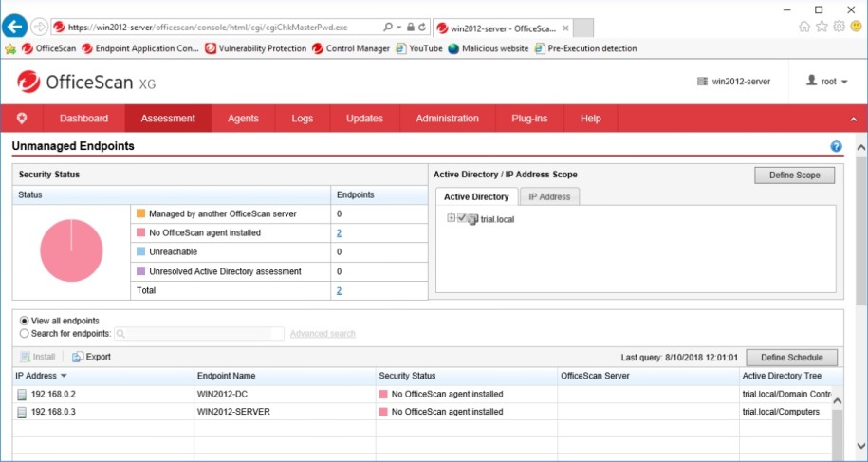Click the smiley feedback icon
Viewport: 868px width, 462px height.
pyautogui.click(x=857, y=27)
